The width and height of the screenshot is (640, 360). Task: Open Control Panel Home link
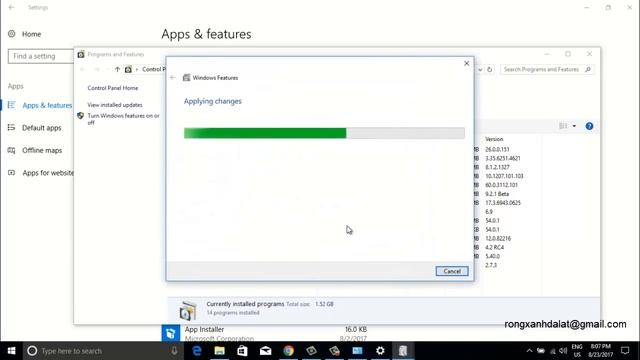click(x=113, y=88)
